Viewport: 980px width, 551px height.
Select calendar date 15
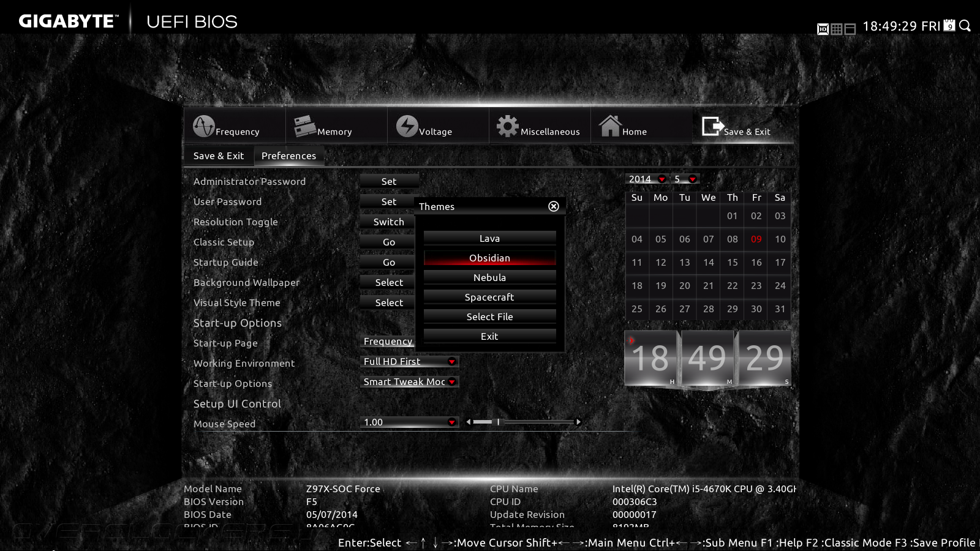coord(733,262)
